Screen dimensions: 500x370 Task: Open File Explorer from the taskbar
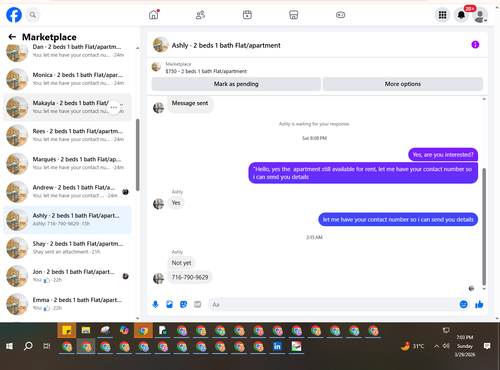pos(86,330)
